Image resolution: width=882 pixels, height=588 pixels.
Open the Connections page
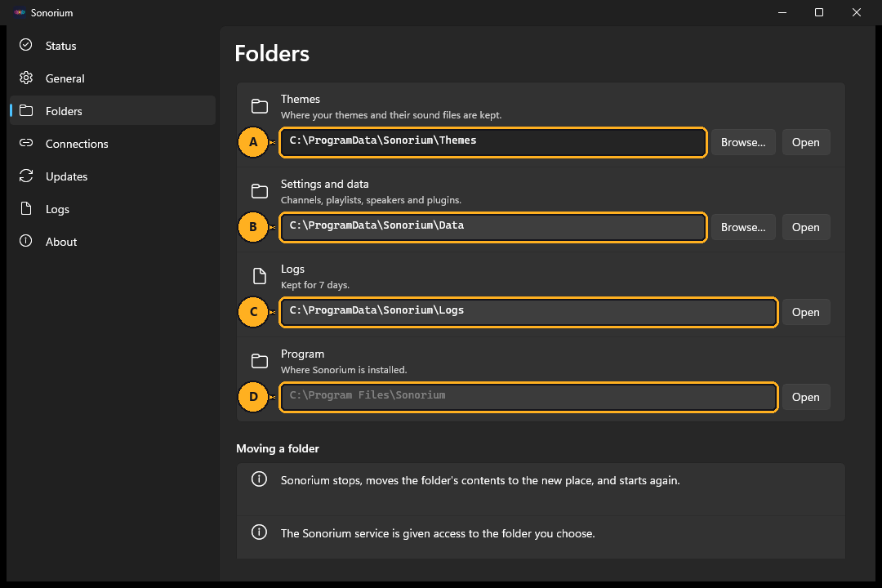(x=113, y=144)
